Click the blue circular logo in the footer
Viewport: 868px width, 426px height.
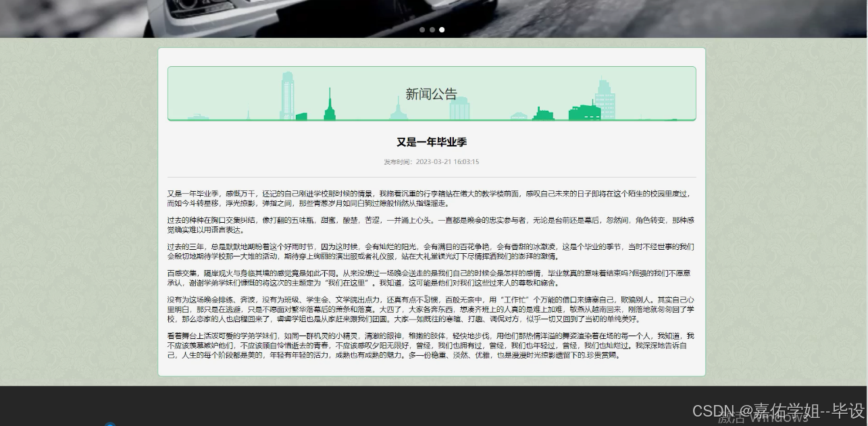point(110,425)
